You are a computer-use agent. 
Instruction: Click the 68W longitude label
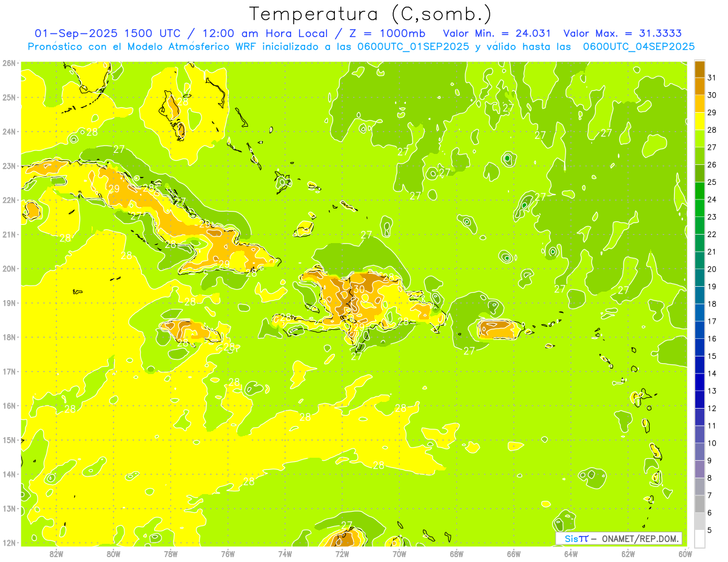[456, 553]
